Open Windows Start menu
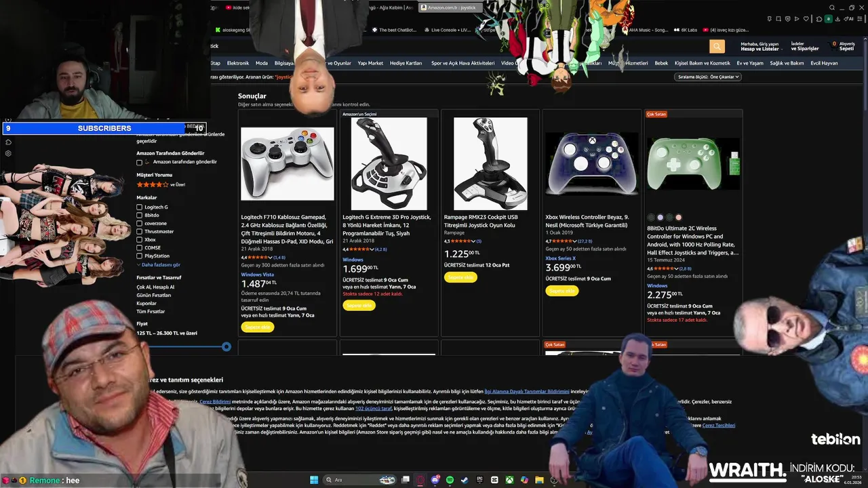Viewport: 868px width, 488px height. [x=314, y=480]
